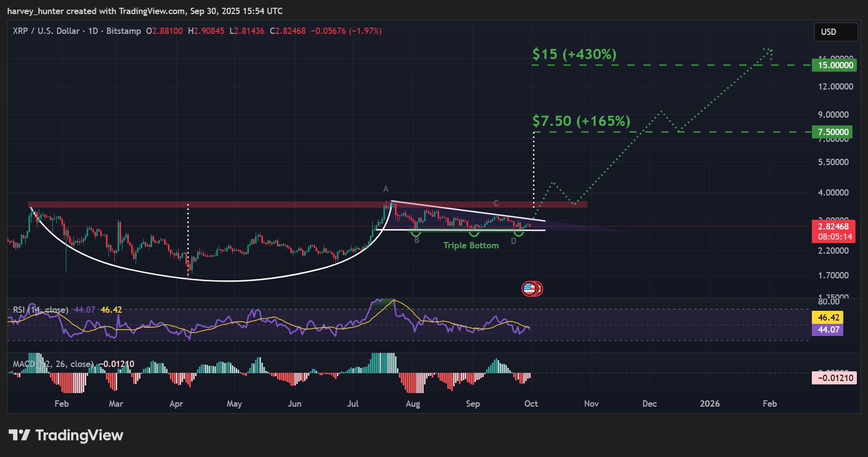Switch to the Oct label on the time axis
This screenshot has height=457, width=868.
point(531,403)
